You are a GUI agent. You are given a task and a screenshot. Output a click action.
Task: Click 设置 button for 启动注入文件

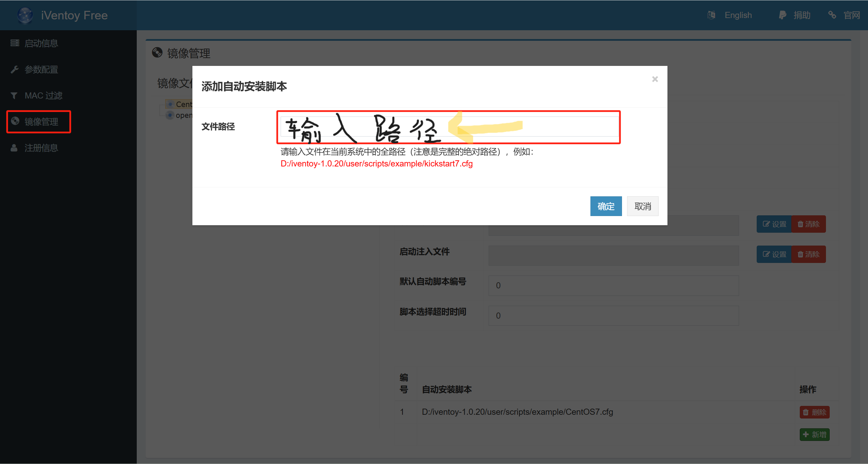774,254
